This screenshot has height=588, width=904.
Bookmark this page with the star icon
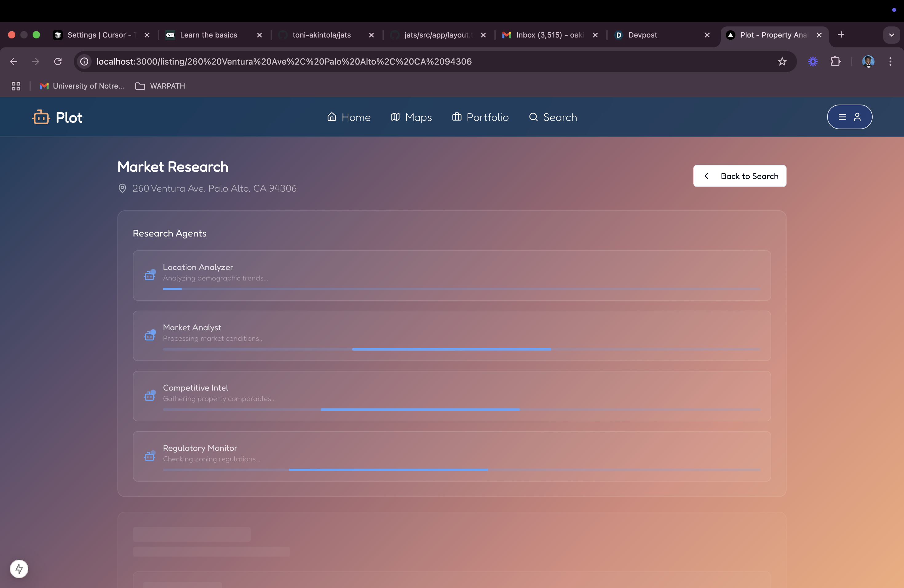pyautogui.click(x=782, y=62)
